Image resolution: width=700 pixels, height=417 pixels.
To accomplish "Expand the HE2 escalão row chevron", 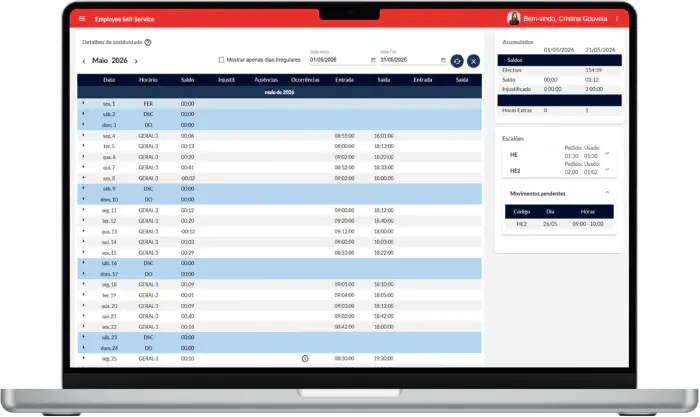I will (x=607, y=170).
